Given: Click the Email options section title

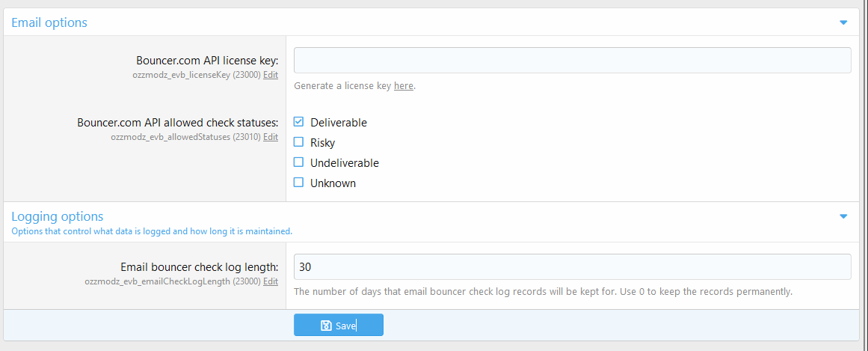Looking at the screenshot, I should (x=49, y=22).
